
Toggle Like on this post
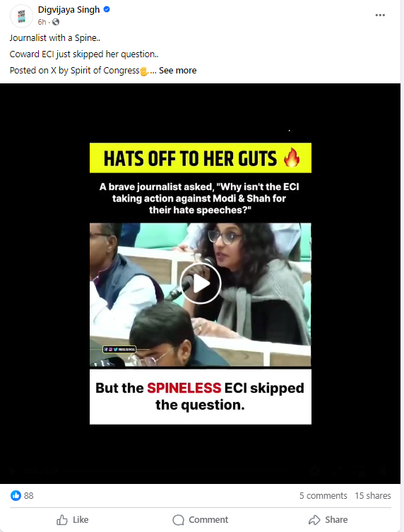[73, 520]
